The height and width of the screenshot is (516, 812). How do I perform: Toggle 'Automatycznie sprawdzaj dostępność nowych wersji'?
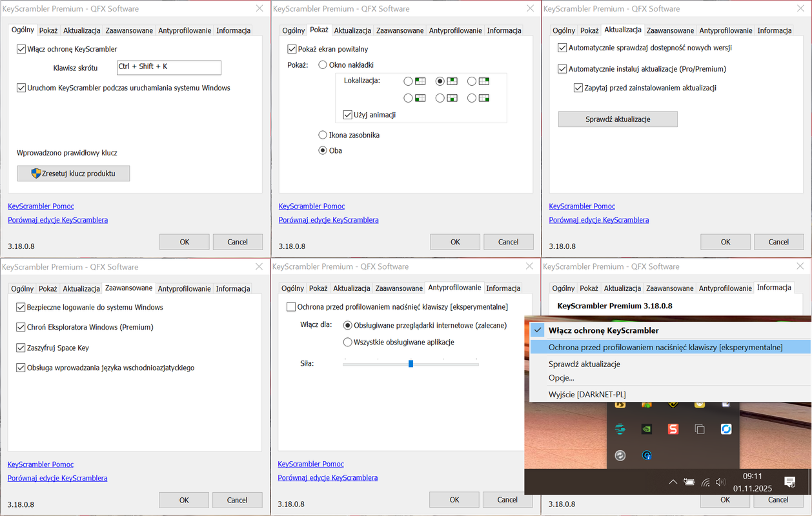(x=562, y=48)
